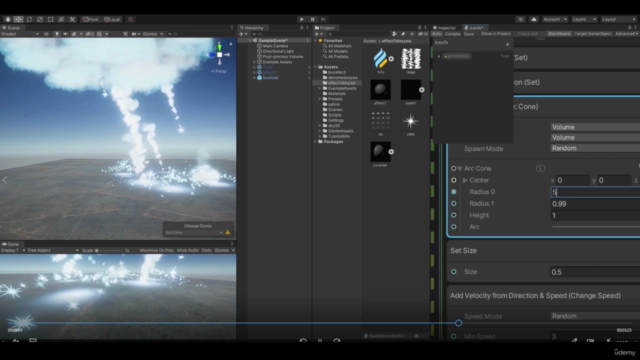Select the Hand tool in the Unity toolbar
The width and height of the screenshot is (640, 360).
click(8, 19)
